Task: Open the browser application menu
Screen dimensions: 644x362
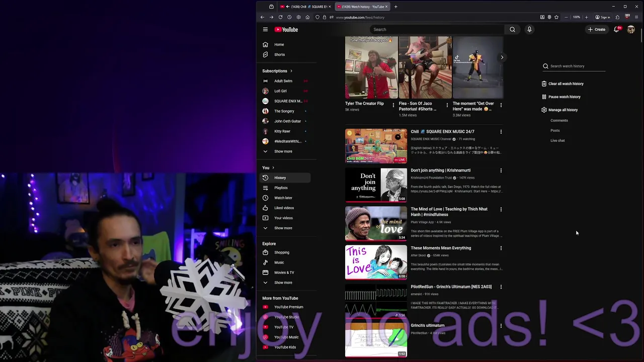Action: 636,17
